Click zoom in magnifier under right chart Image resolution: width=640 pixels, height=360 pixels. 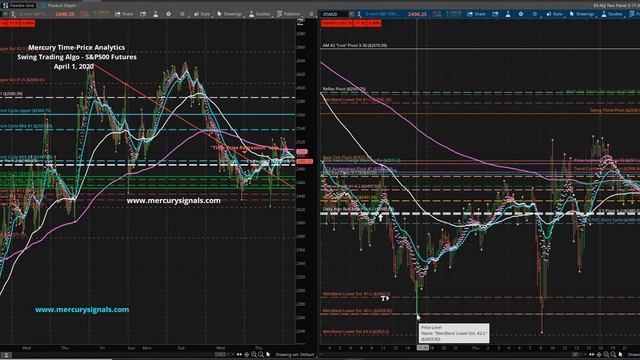(606, 355)
